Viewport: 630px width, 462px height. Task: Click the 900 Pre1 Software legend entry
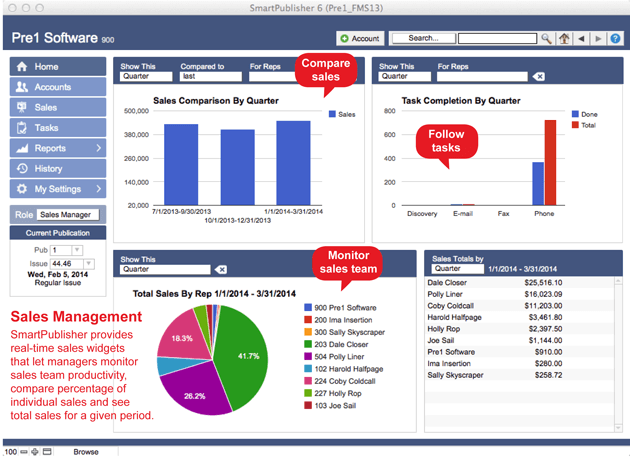click(x=340, y=308)
